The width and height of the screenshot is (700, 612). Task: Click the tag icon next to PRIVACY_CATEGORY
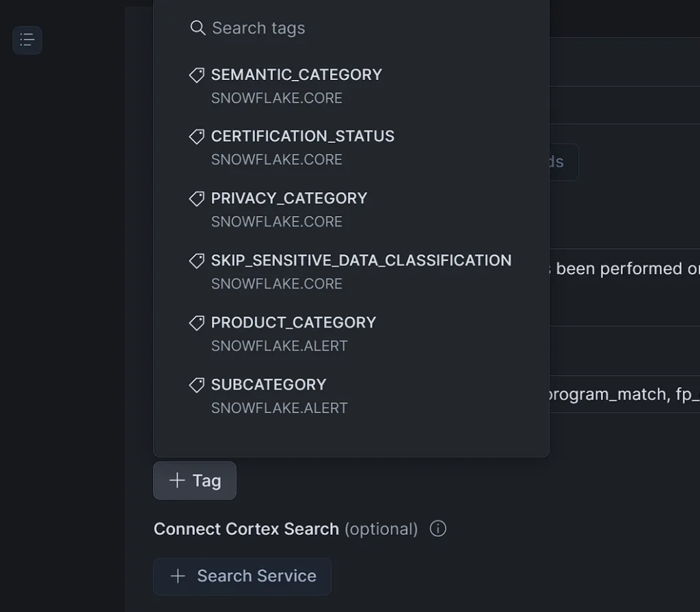click(x=196, y=198)
